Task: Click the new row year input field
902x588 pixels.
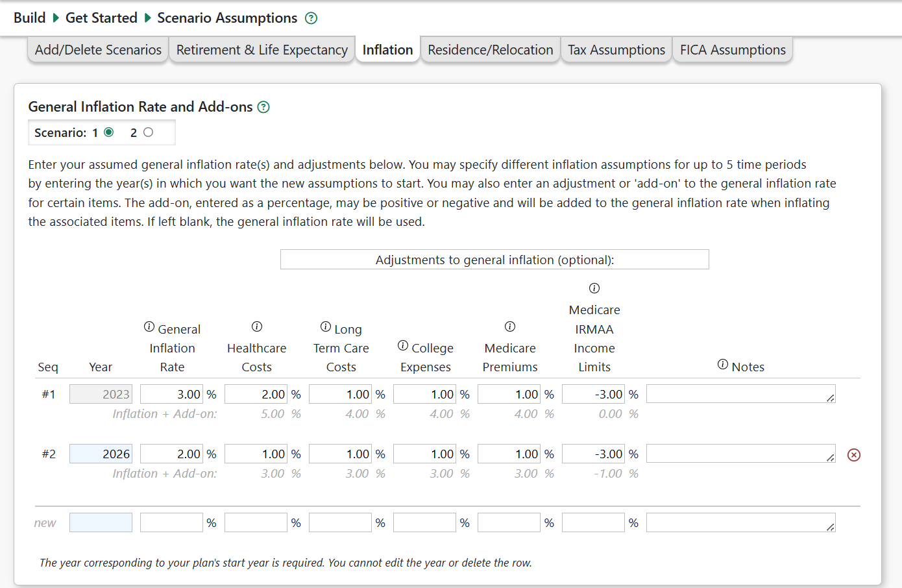Action: coord(101,522)
